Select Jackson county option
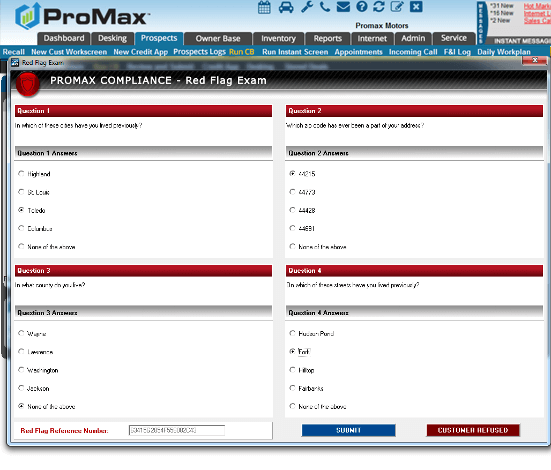The image size is (551, 470). tap(21, 388)
